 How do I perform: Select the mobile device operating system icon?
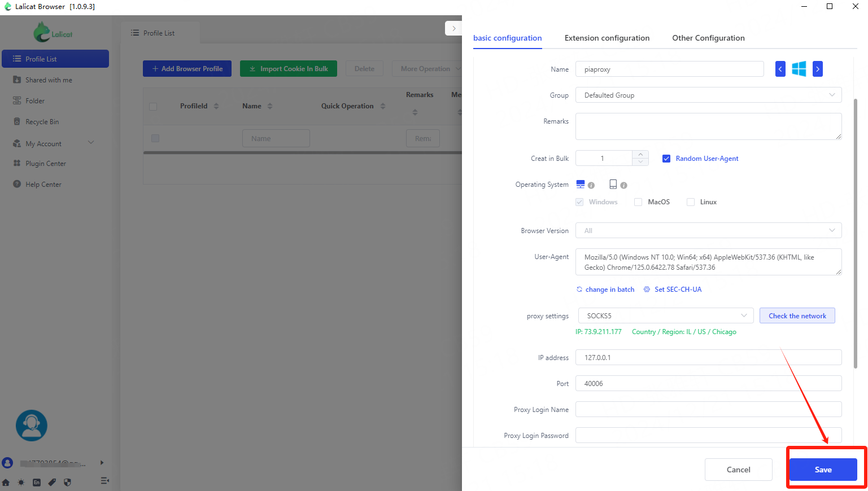(613, 185)
